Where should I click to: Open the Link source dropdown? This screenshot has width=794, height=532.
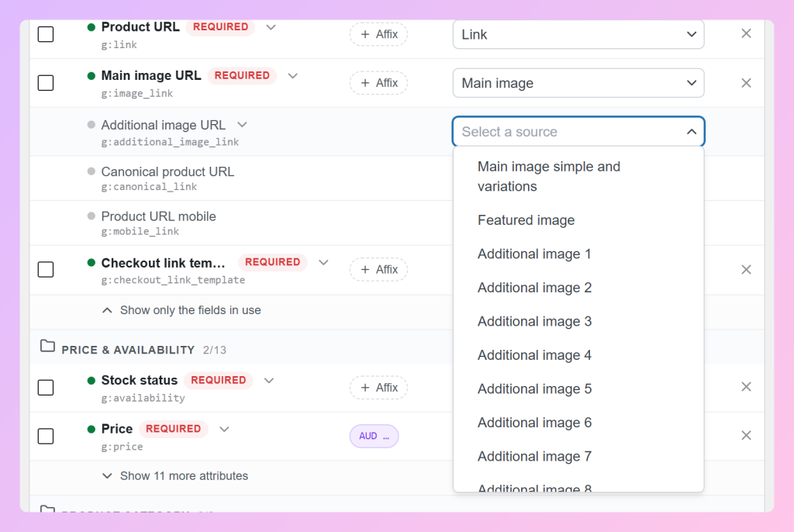point(578,34)
